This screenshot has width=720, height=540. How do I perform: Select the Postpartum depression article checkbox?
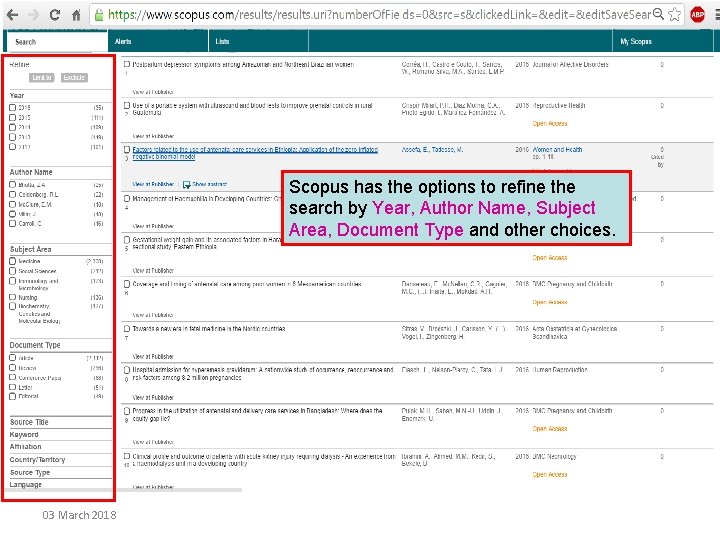tap(127, 64)
